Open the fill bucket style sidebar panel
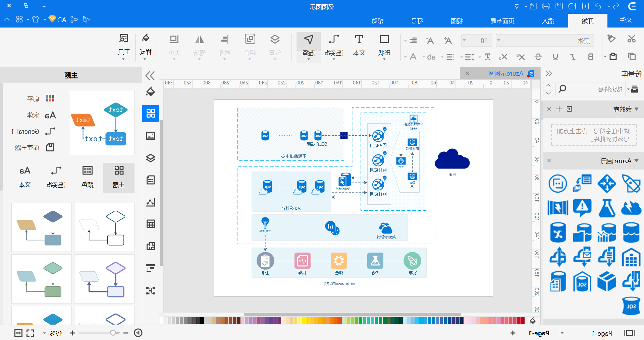The width and height of the screenshot is (644, 340). [151, 92]
